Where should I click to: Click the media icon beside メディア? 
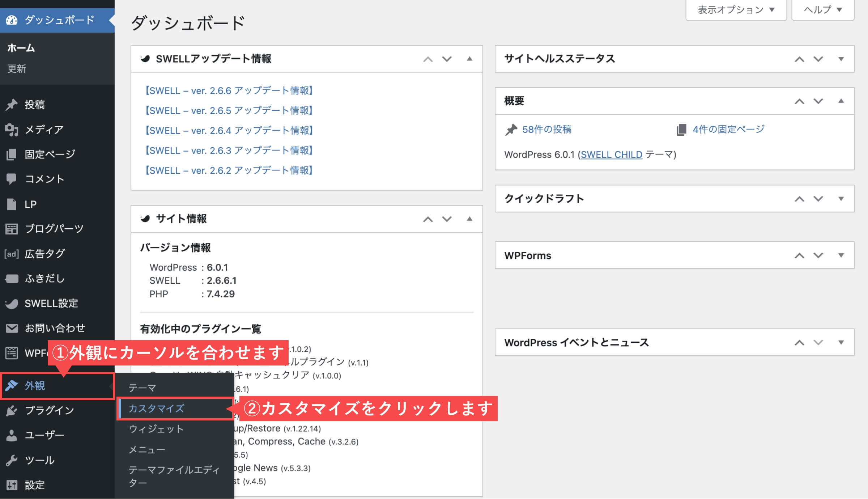point(12,130)
